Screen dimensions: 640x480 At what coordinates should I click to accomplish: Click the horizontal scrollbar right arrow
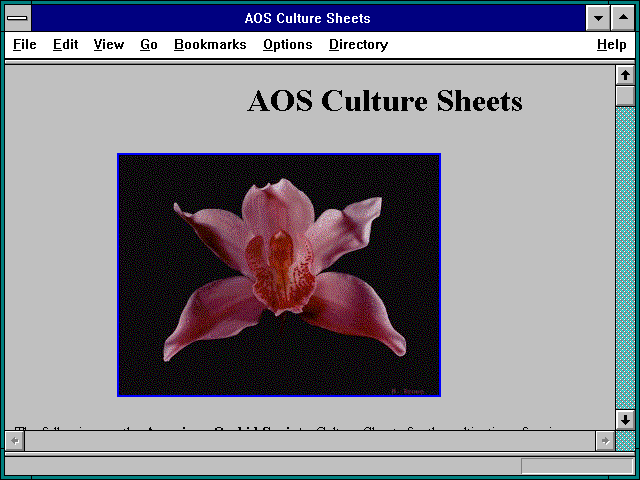(x=605, y=441)
